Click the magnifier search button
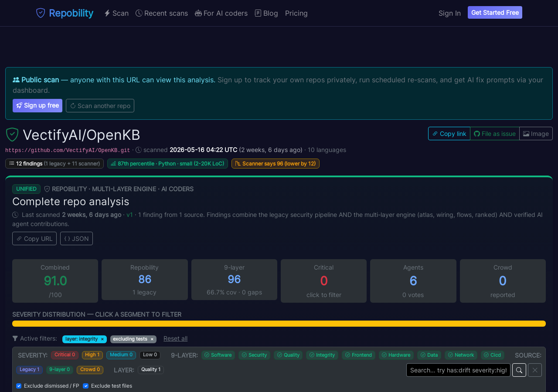The width and height of the screenshot is (558, 392). point(519,370)
